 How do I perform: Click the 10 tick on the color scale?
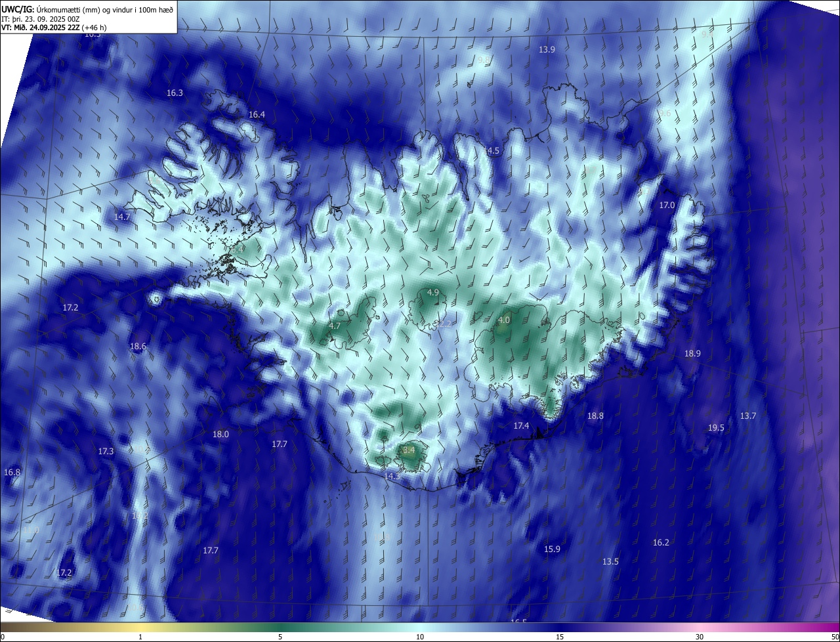pos(420,637)
